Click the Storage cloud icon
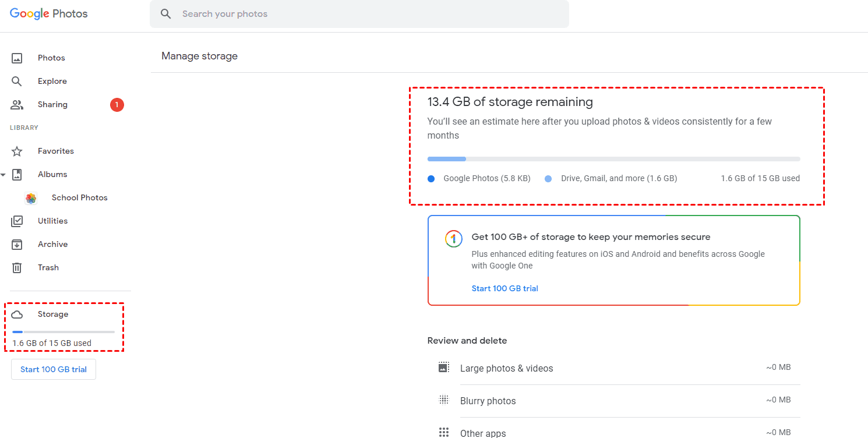 [x=17, y=315]
